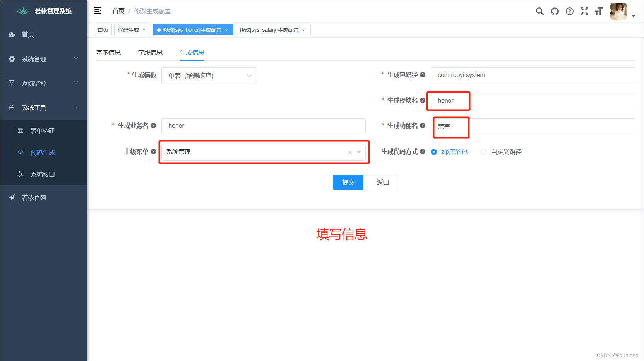
Task: Clear the 上级菜单 selection with X
Action: [x=350, y=152]
